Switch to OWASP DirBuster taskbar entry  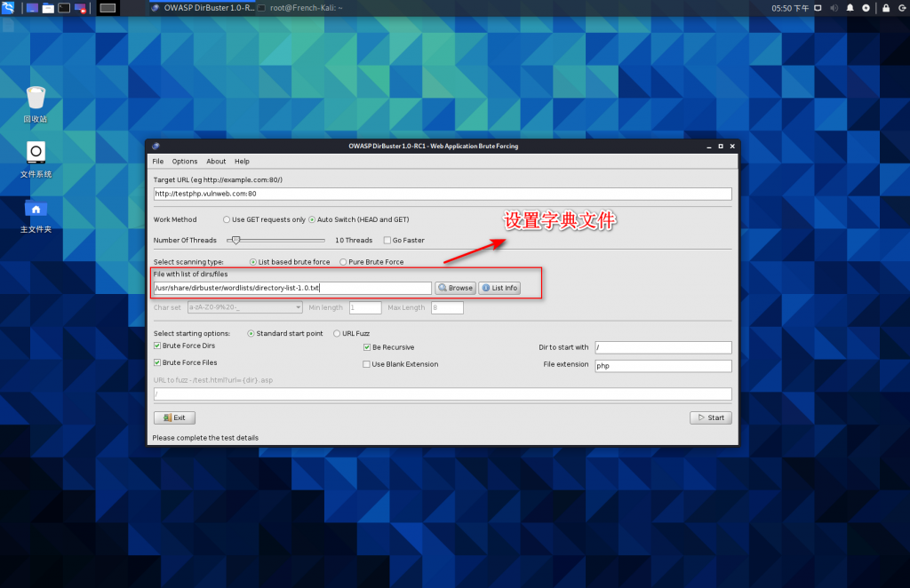pos(203,8)
